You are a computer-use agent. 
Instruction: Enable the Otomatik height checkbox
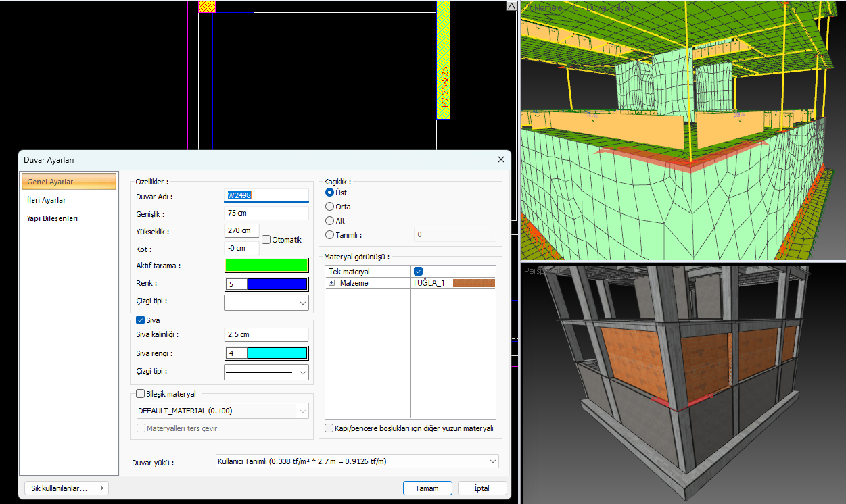click(x=266, y=240)
